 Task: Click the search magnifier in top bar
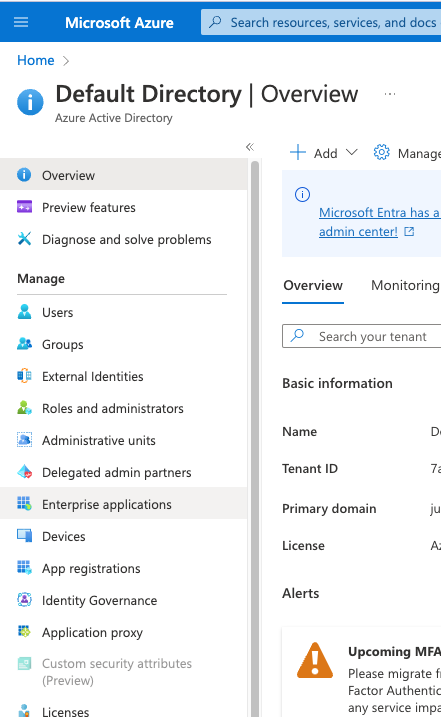[215, 22]
